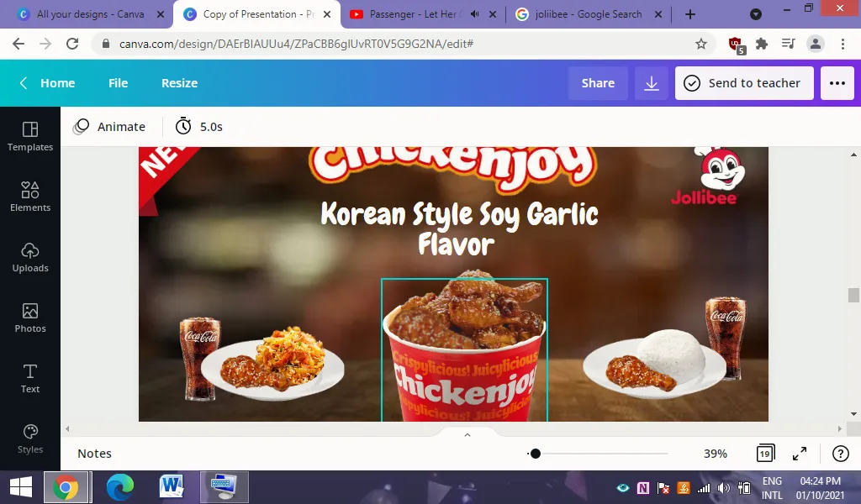
Task: Open the media control icon
Action: (x=789, y=44)
